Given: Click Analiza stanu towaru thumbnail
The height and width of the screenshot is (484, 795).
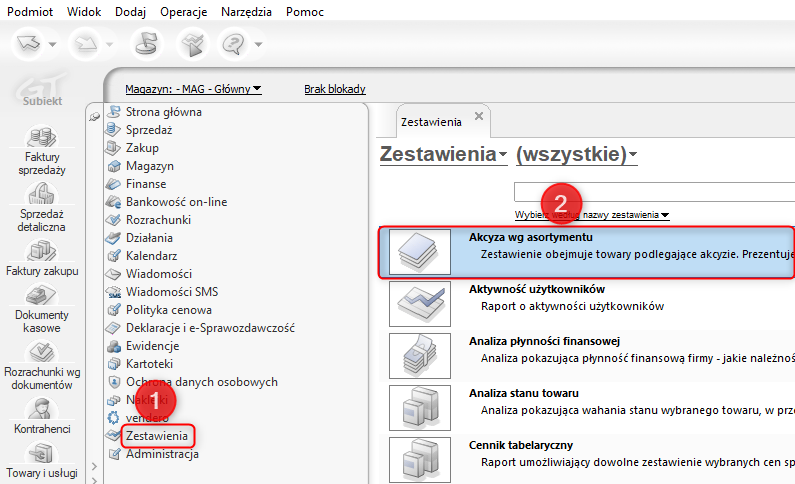Looking at the screenshot, I should tap(419, 407).
